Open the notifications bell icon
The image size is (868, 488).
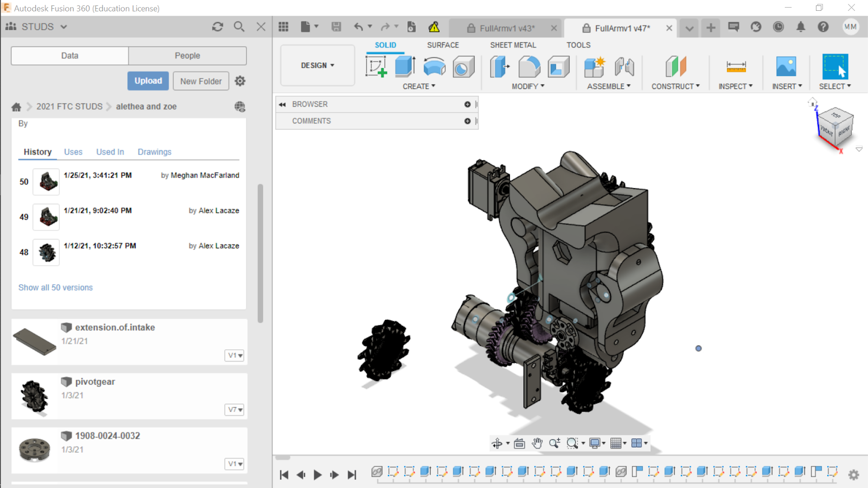(801, 27)
